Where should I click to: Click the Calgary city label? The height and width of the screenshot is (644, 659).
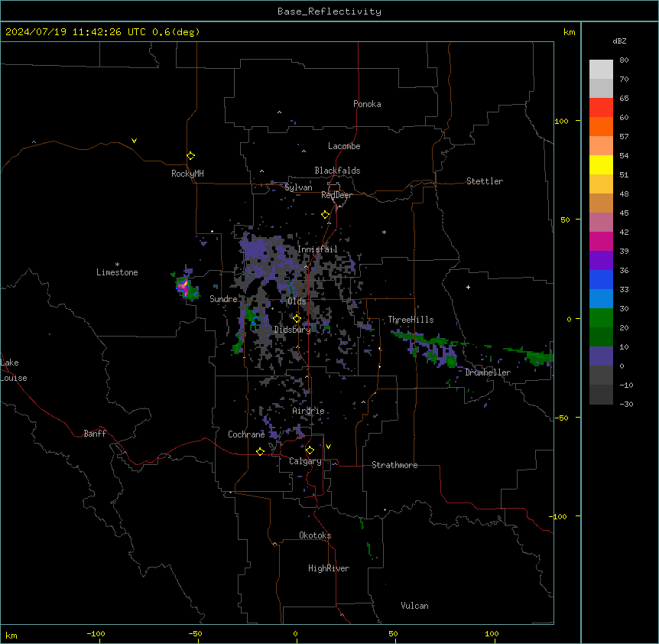[x=305, y=461]
